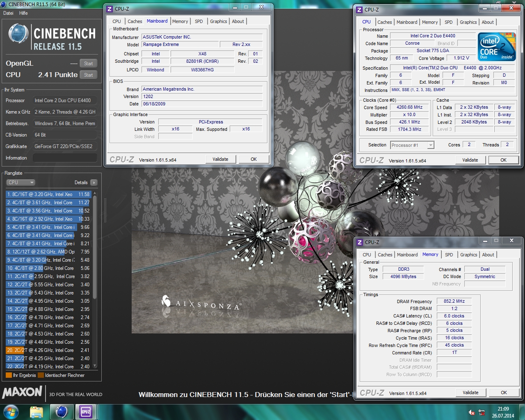
Task: Click Validate in CPU-Z Memory window
Action: pyautogui.click(x=470, y=393)
